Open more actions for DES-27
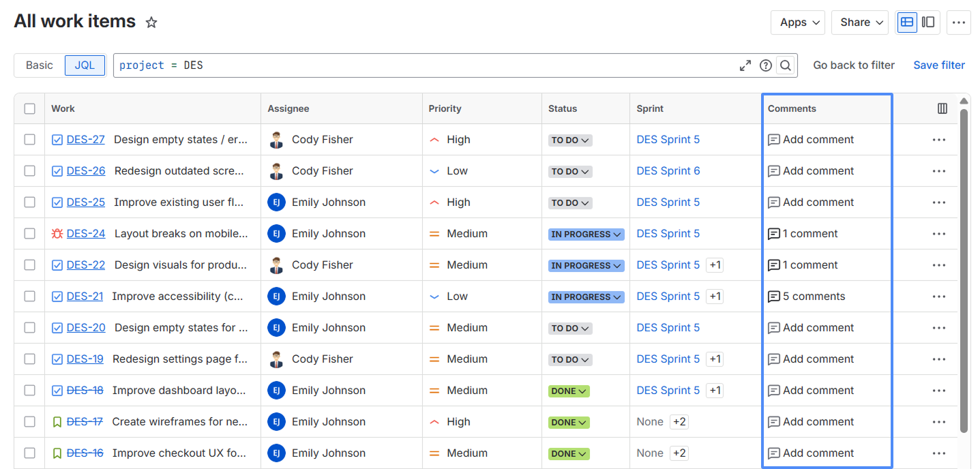 (x=939, y=140)
